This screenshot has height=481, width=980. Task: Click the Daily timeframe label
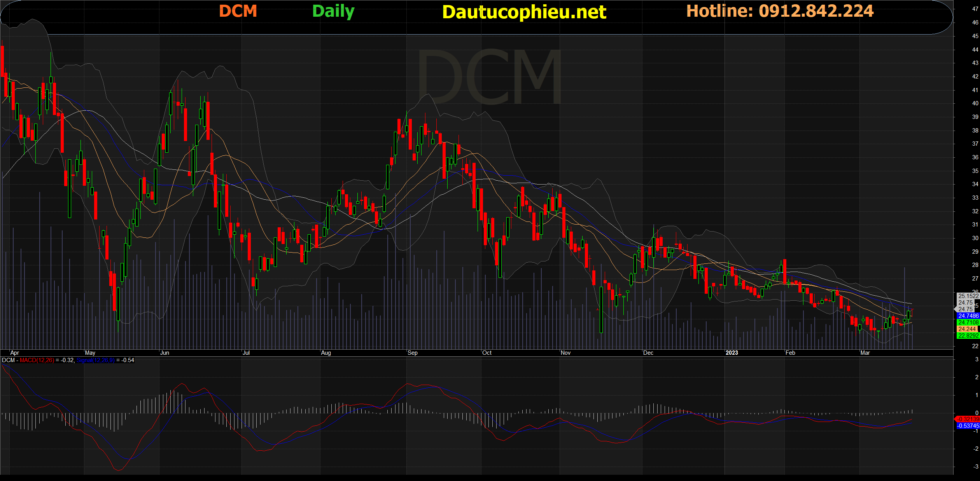point(333,11)
